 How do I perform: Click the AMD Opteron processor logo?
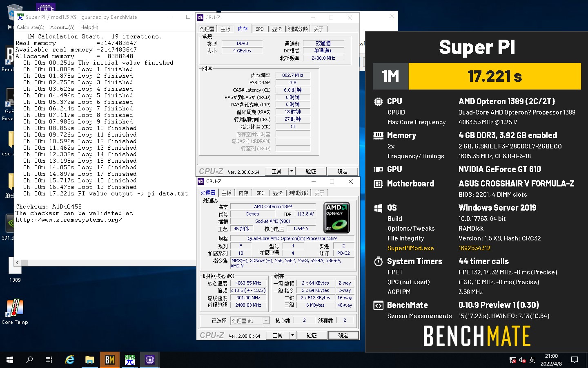pyautogui.click(x=336, y=218)
